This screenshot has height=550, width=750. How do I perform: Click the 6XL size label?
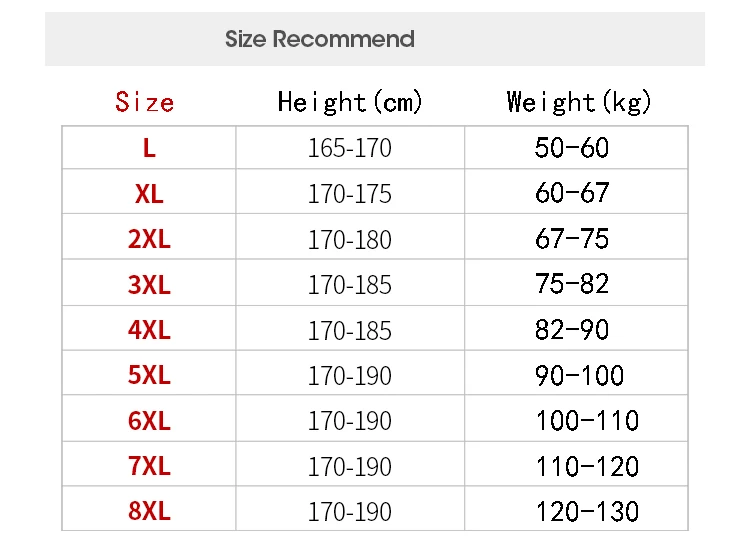(149, 420)
